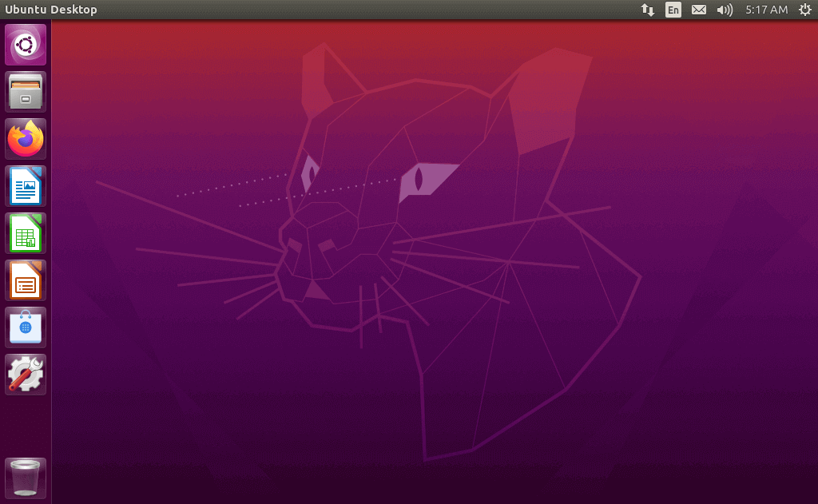Screen dimensions: 818x504
Task: Click the cat's eye on the wallpaper
Action: coord(427,178)
